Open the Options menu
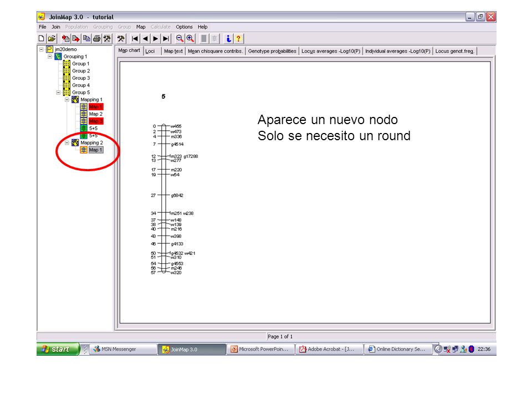The height and width of the screenshot is (399, 532). click(184, 27)
